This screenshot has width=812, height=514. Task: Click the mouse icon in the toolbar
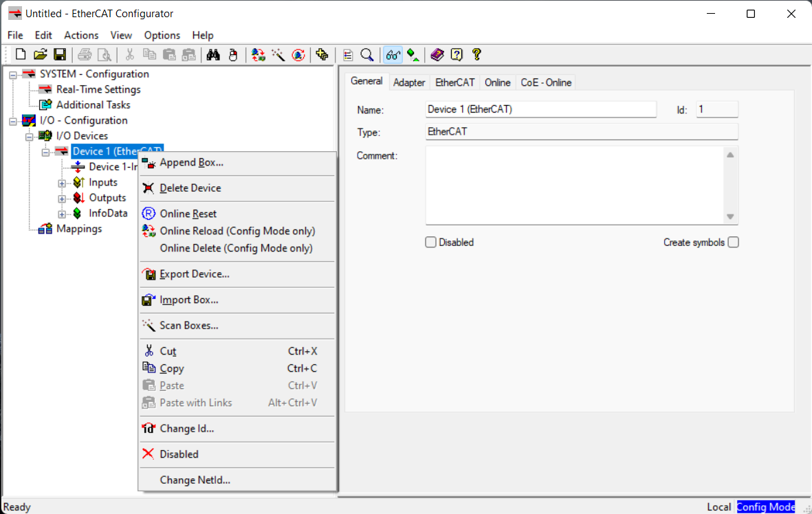tap(233, 54)
